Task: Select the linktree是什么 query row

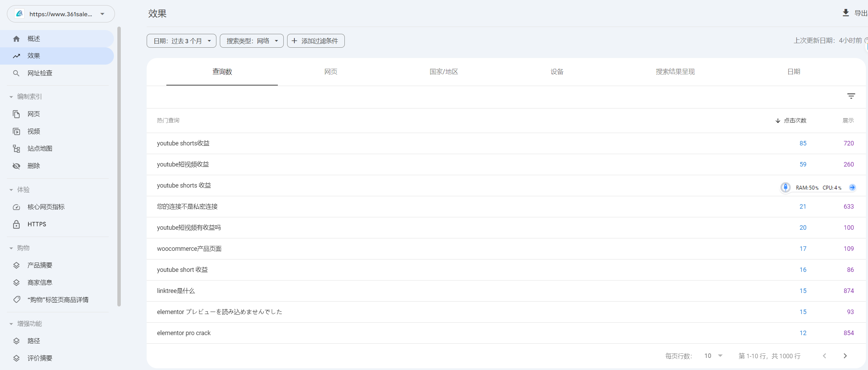Action: pyautogui.click(x=176, y=291)
